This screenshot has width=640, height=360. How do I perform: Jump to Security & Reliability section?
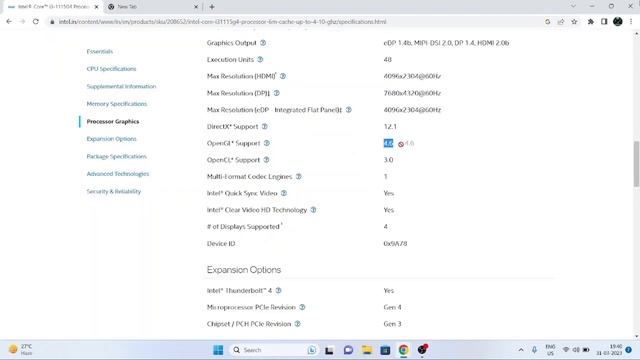tap(113, 191)
